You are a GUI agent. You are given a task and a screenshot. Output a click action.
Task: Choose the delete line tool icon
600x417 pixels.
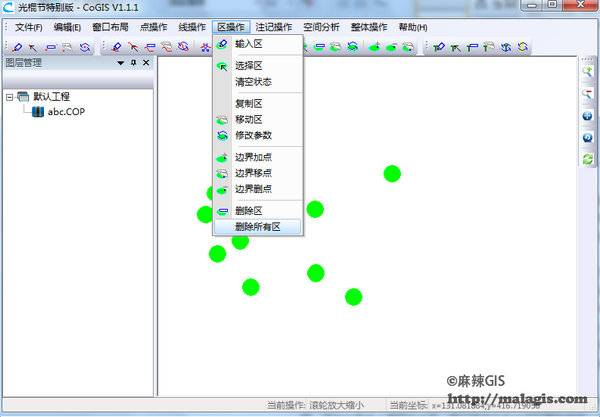[150, 47]
